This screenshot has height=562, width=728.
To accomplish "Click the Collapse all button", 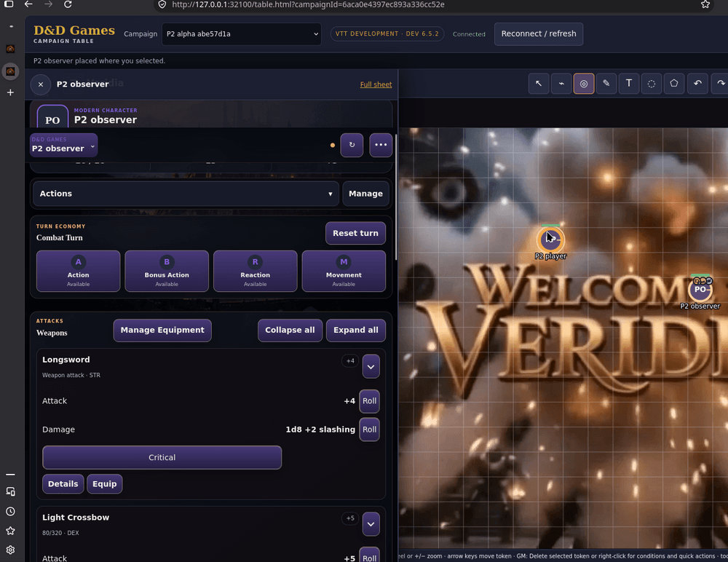I will point(290,331).
